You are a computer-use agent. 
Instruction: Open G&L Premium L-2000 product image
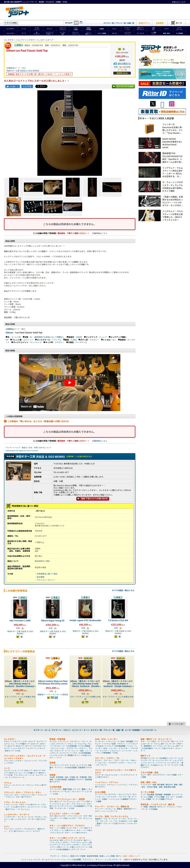(x=20, y=609)
